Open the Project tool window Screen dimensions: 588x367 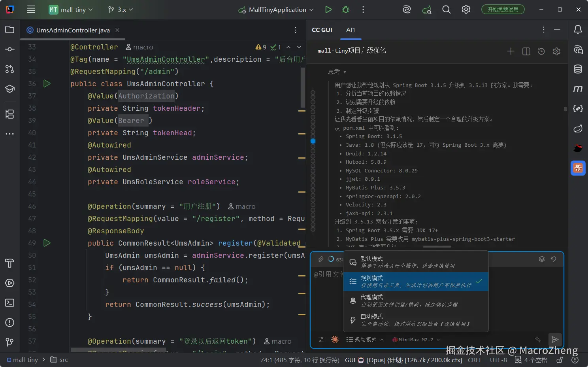(10, 30)
